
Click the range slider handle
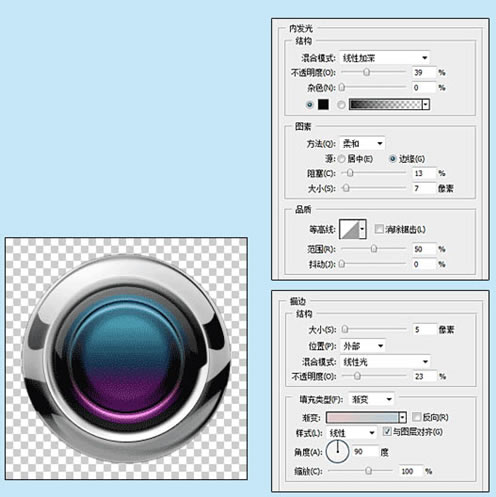[374, 249]
